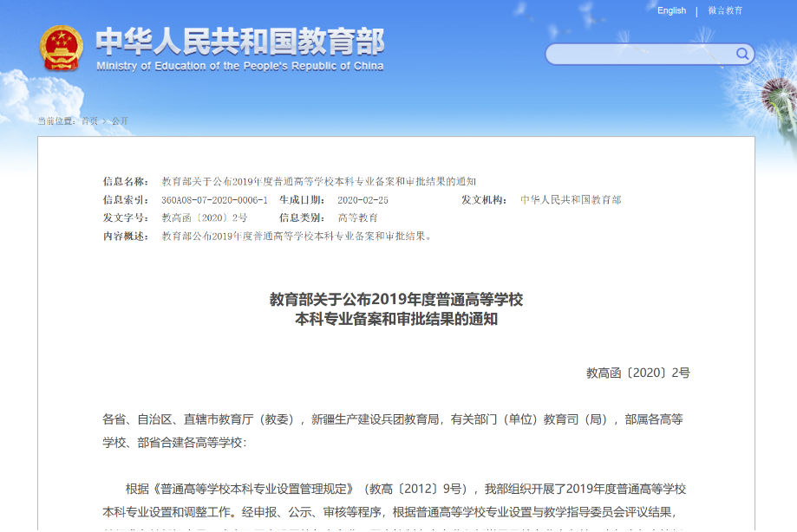Click the 内容概述 summary text
This screenshot has height=532, width=797.
point(297,236)
